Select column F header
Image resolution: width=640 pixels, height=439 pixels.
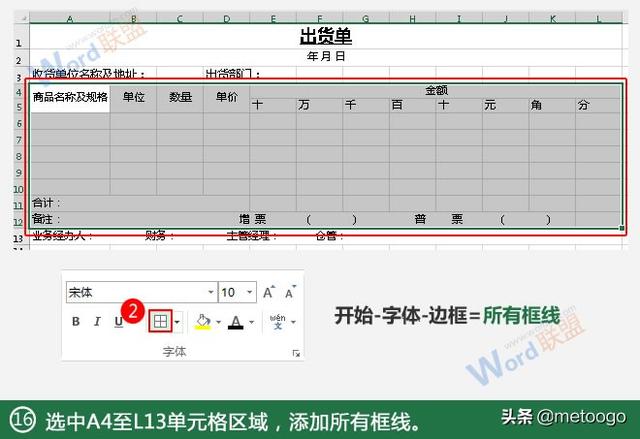tap(320, 19)
